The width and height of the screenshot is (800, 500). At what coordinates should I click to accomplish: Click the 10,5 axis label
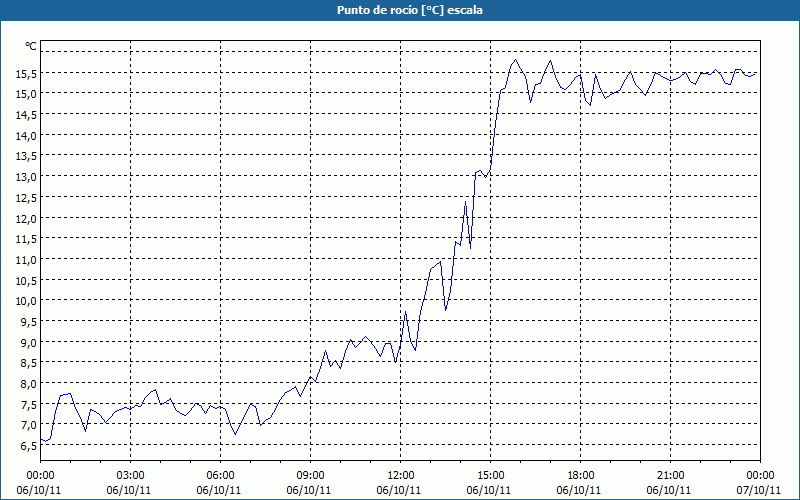coord(26,281)
